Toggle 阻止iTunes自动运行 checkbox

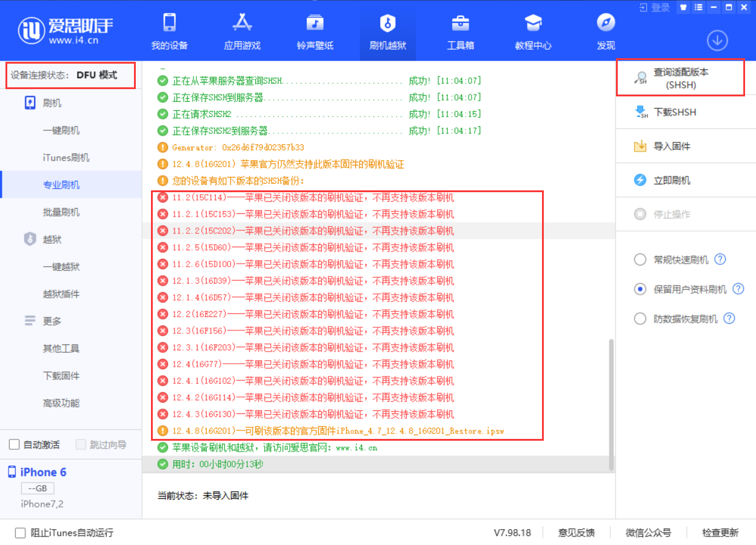tap(21, 533)
